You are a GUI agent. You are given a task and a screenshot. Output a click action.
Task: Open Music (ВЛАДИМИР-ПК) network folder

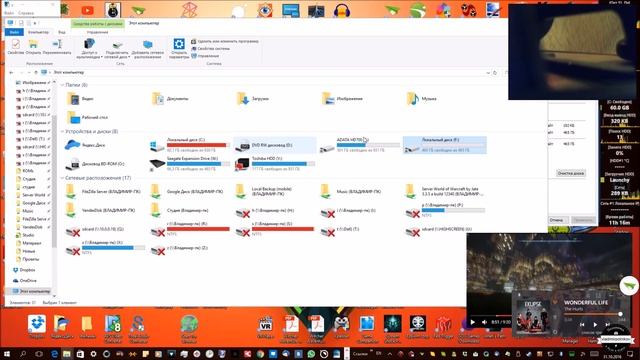click(x=351, y=191)
